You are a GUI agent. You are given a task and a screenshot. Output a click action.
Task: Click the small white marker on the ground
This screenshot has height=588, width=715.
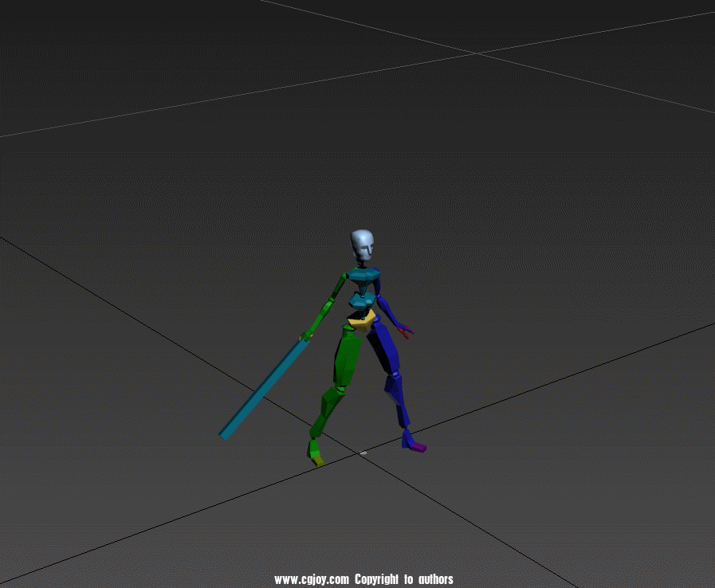pyautogui.click(x=363, y=453)
